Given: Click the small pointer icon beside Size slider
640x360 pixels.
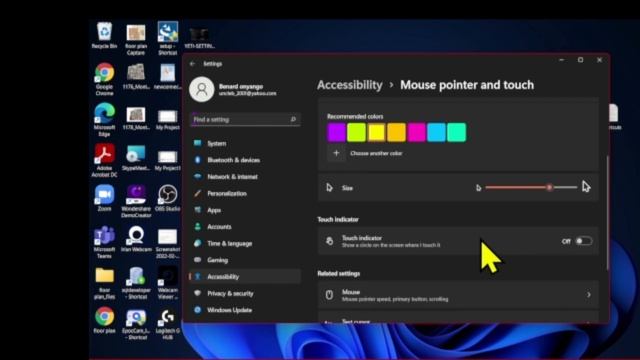Looking at the screenshot, I should tap(478, 188).
